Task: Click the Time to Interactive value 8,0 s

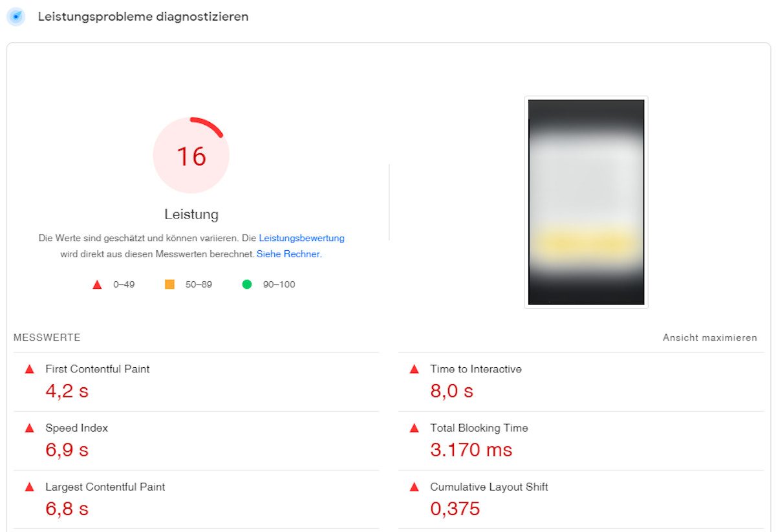Action: click(x=452, y=391)
